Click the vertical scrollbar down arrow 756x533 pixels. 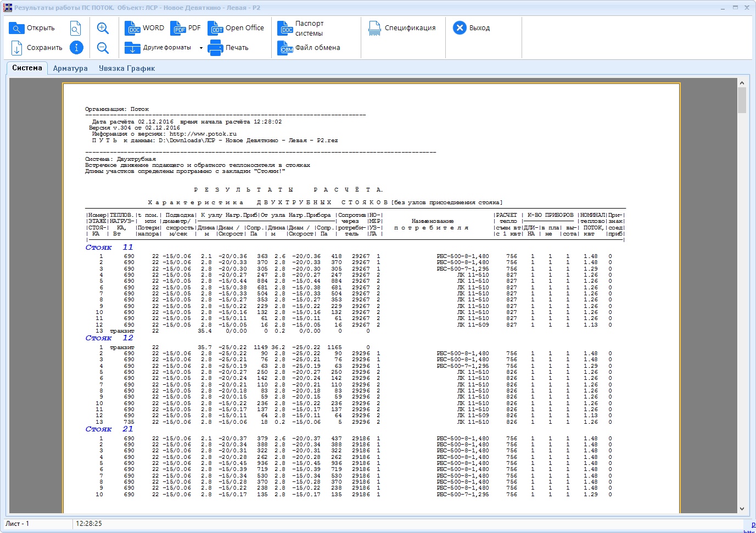(x=742, y=509)
